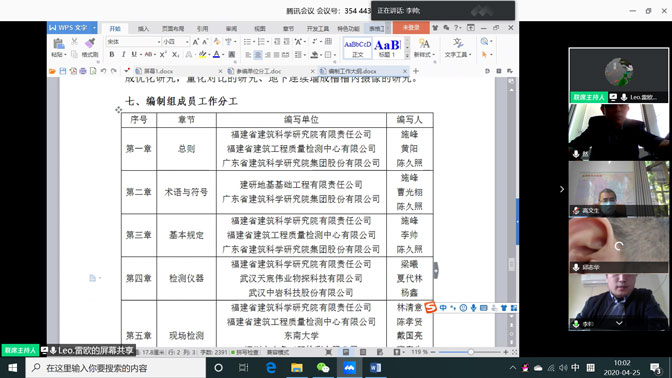Click the Print quick-access icon

[x=83, y=71]
